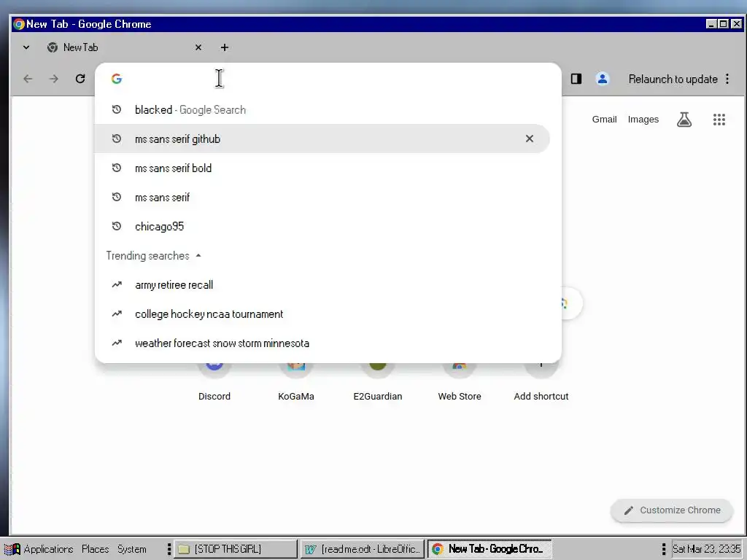747x560 pixels.
Task: Click Customize Chrome button
Action: pos(672,510)
